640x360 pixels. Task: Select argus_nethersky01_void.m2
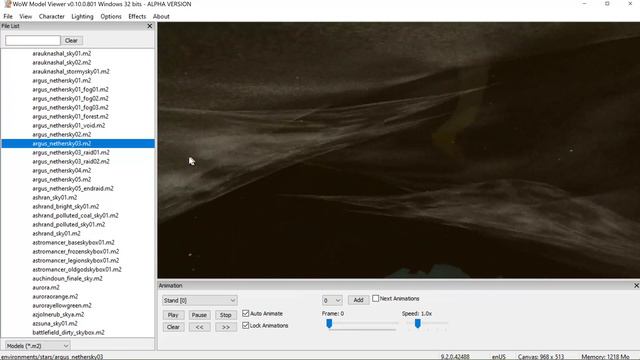pyautogui.click(x=69, y=125)
